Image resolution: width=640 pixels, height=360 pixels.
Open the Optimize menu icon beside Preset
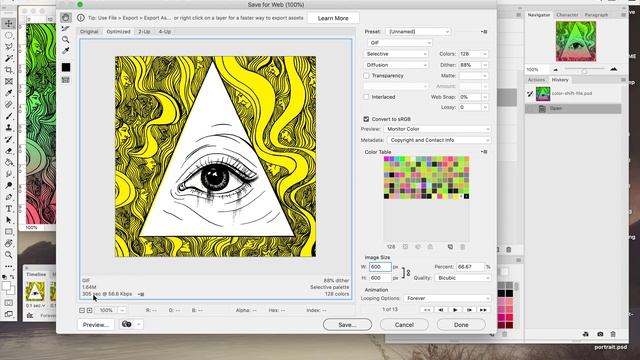[484, 31]
